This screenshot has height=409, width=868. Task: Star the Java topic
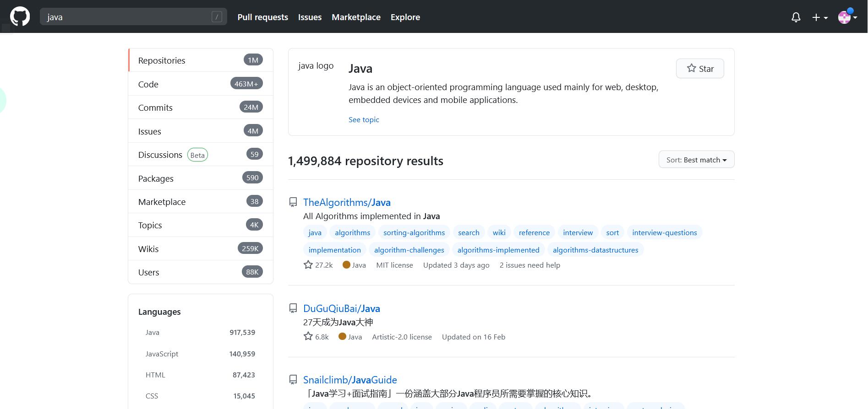[700, 69]
